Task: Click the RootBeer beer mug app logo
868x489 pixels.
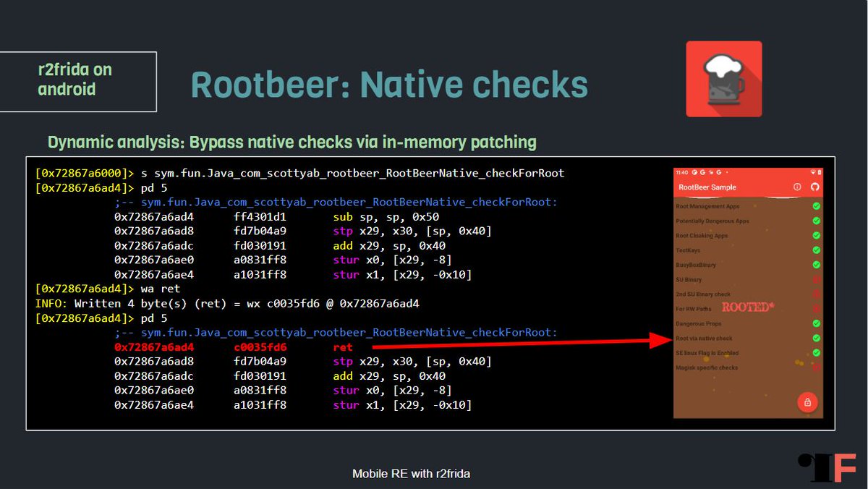Action: (724, 79)
